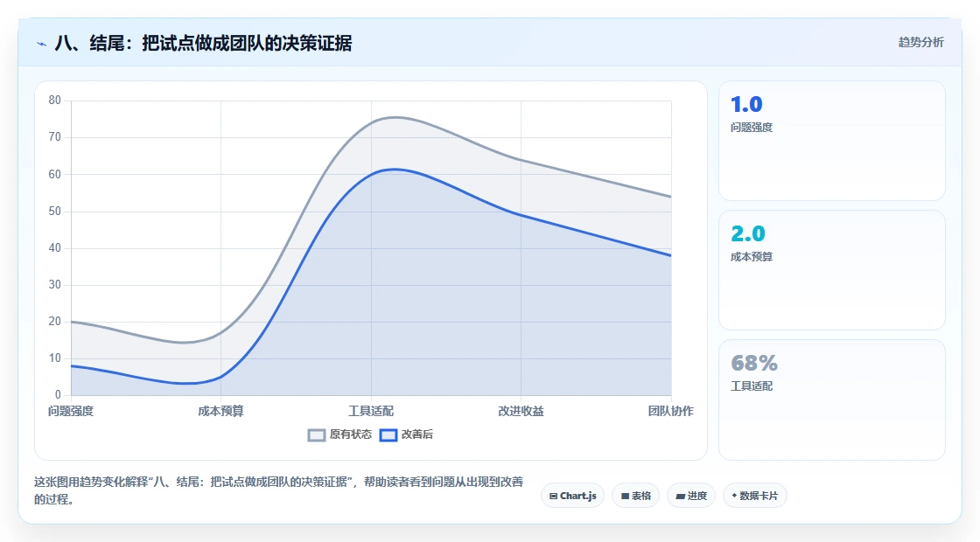
Task: Toggle the 改善后 legend swatch
Action: point(388,435)
